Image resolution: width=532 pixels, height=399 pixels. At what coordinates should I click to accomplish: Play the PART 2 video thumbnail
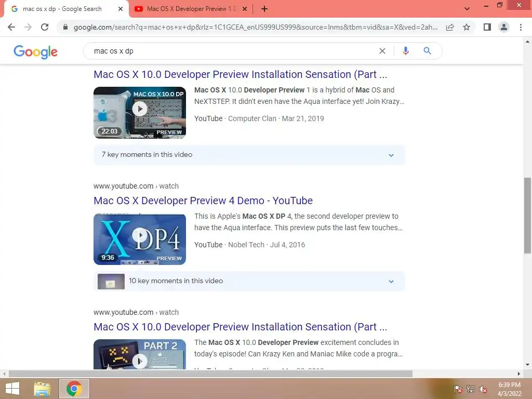(x=140, y=354)
